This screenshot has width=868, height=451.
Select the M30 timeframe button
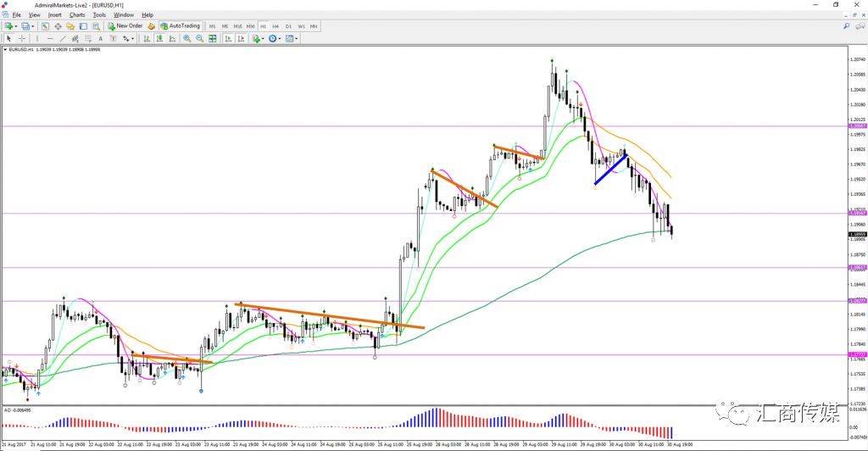click(251, 26)
